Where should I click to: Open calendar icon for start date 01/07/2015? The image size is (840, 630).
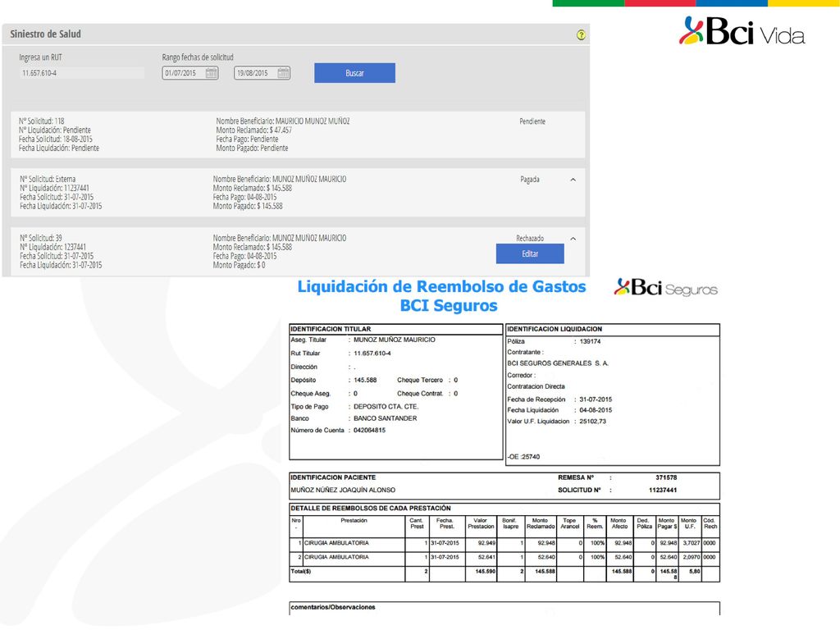[211, 73]
